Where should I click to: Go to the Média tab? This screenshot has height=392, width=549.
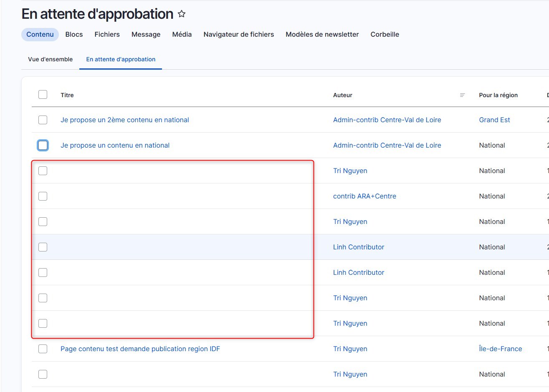click(x=182, y=35)
